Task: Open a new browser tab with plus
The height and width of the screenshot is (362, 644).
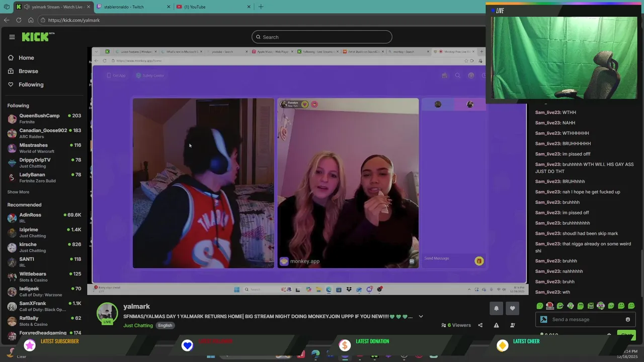Action: (261, 7)
